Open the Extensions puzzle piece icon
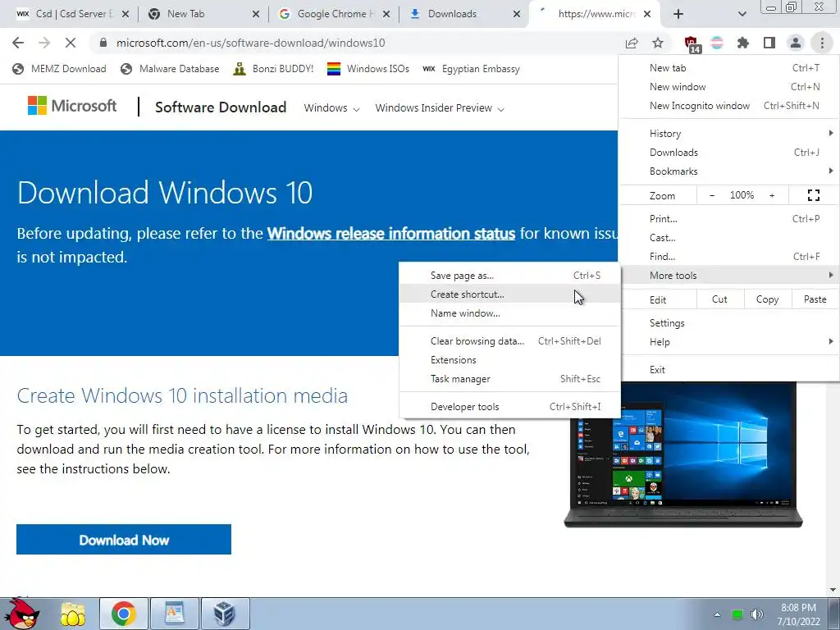Viewport: 840px width, 630px height. click(x=743, y=43)
